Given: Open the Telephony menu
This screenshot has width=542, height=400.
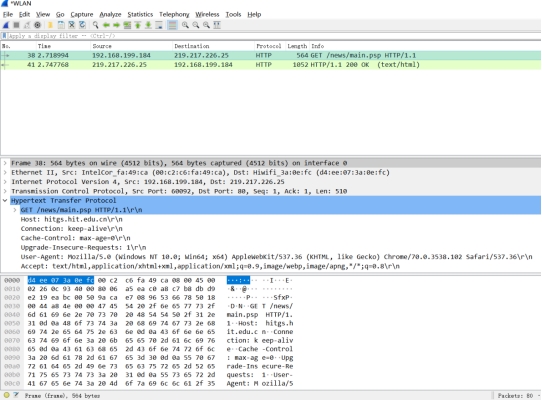Looking at the screenshot, I should (174, 14).
